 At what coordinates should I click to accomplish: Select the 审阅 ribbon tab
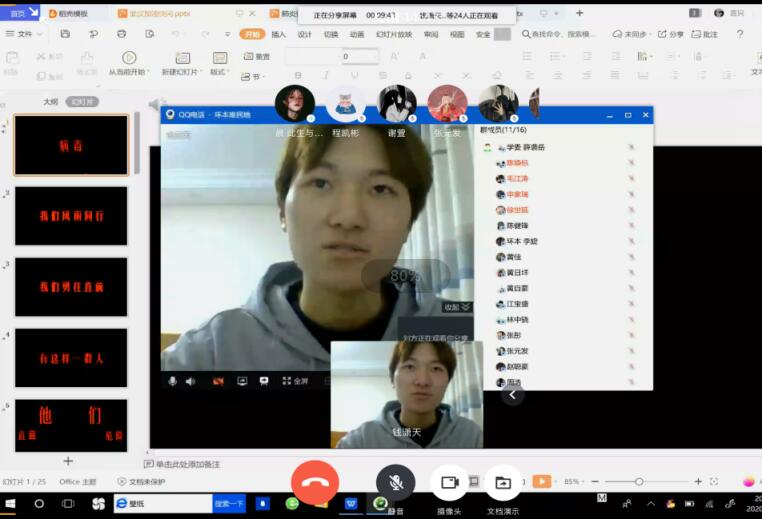point(431,34)
